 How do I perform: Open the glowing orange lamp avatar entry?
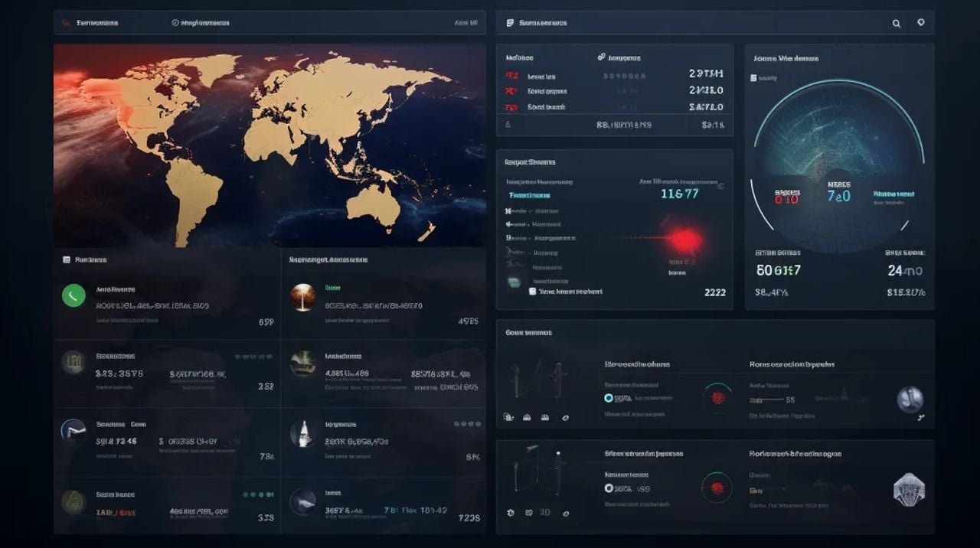(303, 297)
